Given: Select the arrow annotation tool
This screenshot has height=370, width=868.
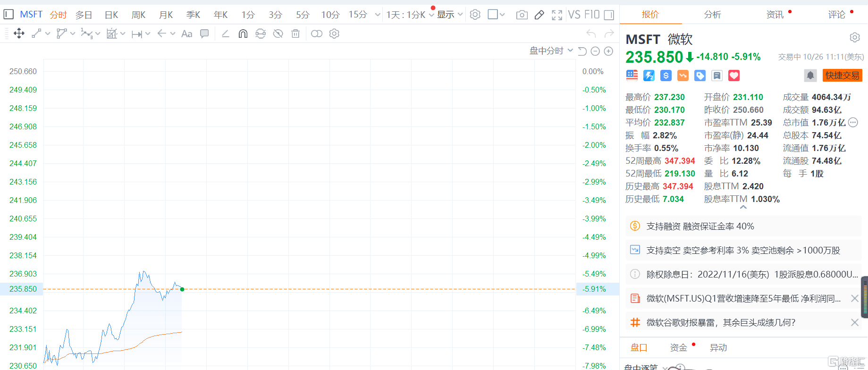Looking at the screenshot, I should (x=162, y=34).
